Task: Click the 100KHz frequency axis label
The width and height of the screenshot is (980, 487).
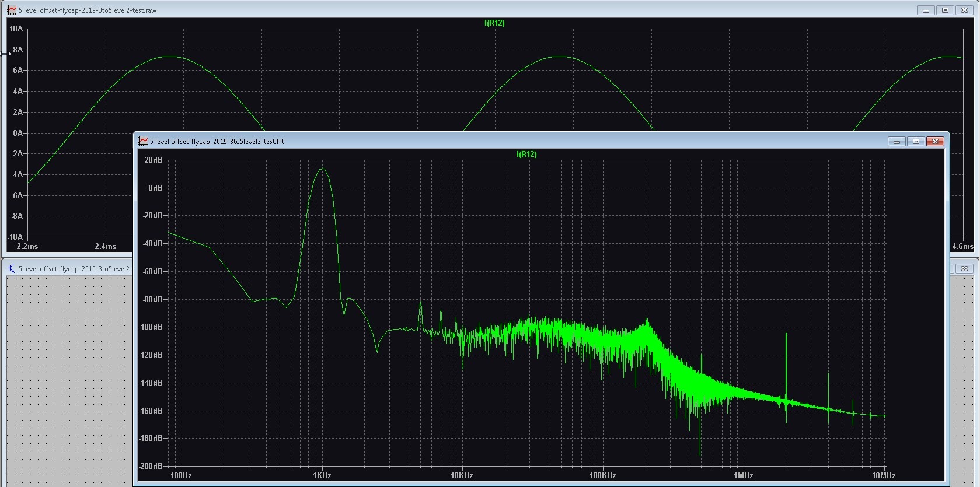Action: [x=603, y=475]
